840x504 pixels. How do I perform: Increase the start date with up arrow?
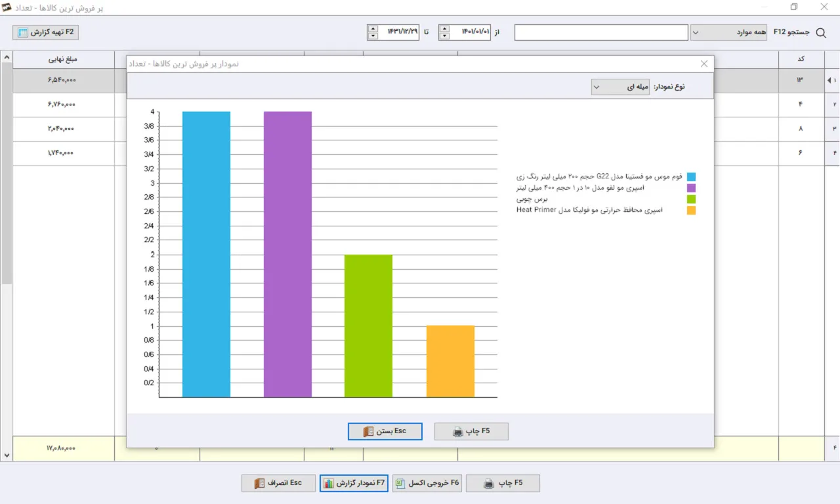pyautogui.click(x=445, y=28)
